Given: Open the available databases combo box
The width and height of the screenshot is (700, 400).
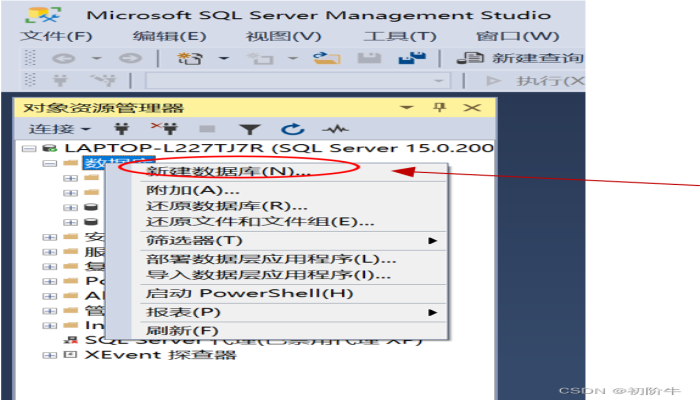Looking at the screenshot, I should click(x=298, y=81).
